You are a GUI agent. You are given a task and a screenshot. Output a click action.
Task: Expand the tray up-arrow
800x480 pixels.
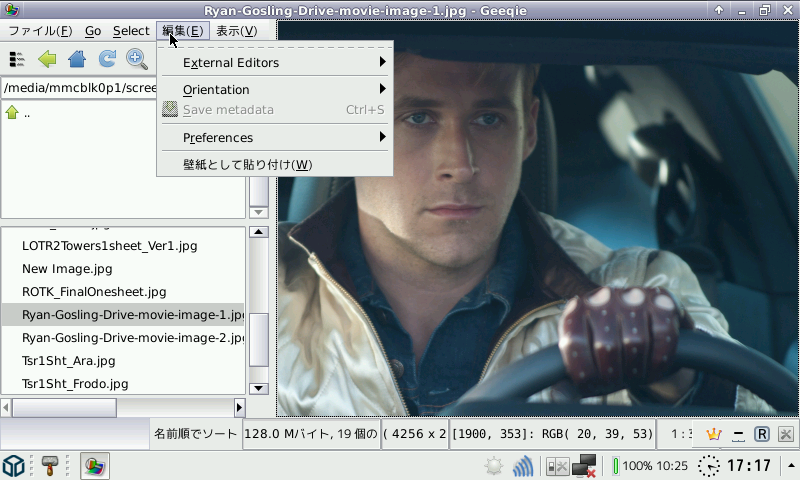pos(791,465)
